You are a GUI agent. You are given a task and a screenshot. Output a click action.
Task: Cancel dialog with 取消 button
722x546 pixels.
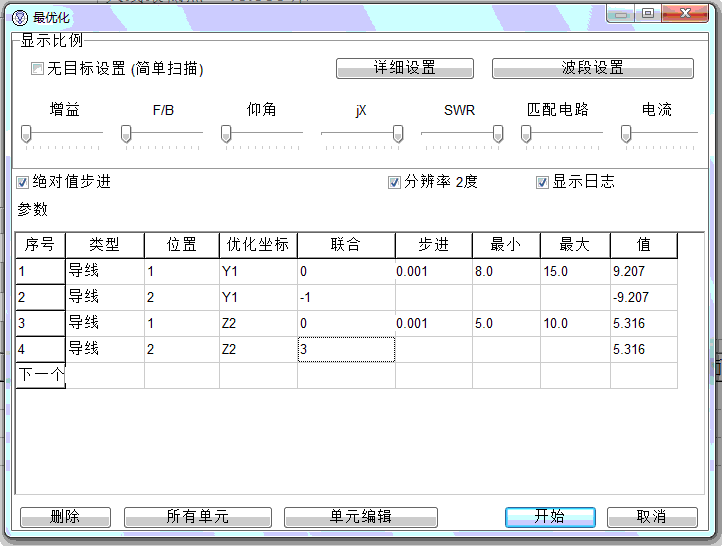click(x=652, y=517)
